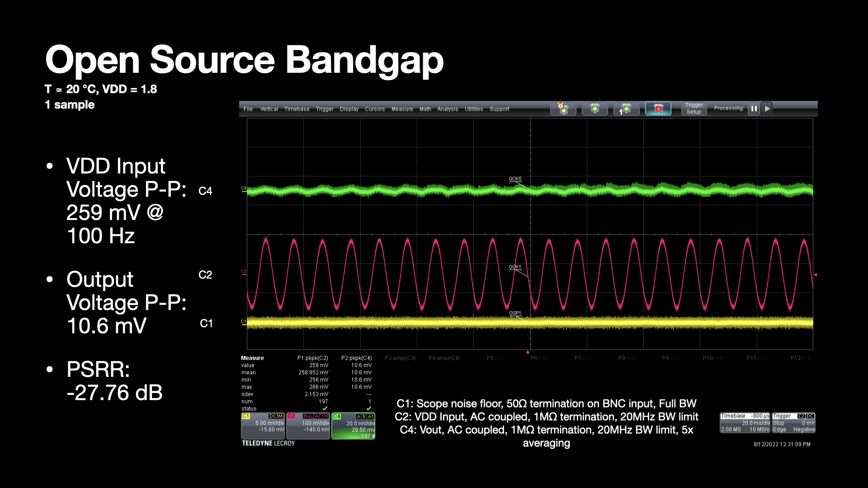Open the C2 channel descriptor box
This screenshot has width=868, height=488.
(x=308, y=426)
